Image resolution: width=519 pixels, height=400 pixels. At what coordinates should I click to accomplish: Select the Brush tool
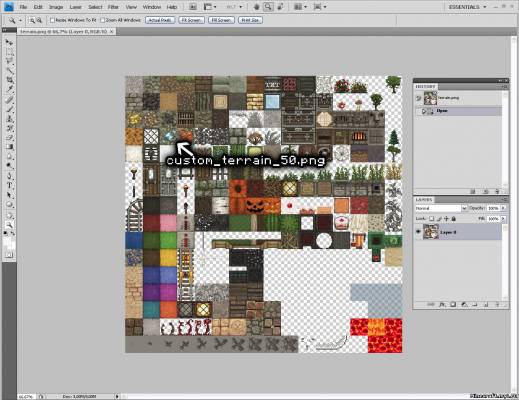click(9, 109)
